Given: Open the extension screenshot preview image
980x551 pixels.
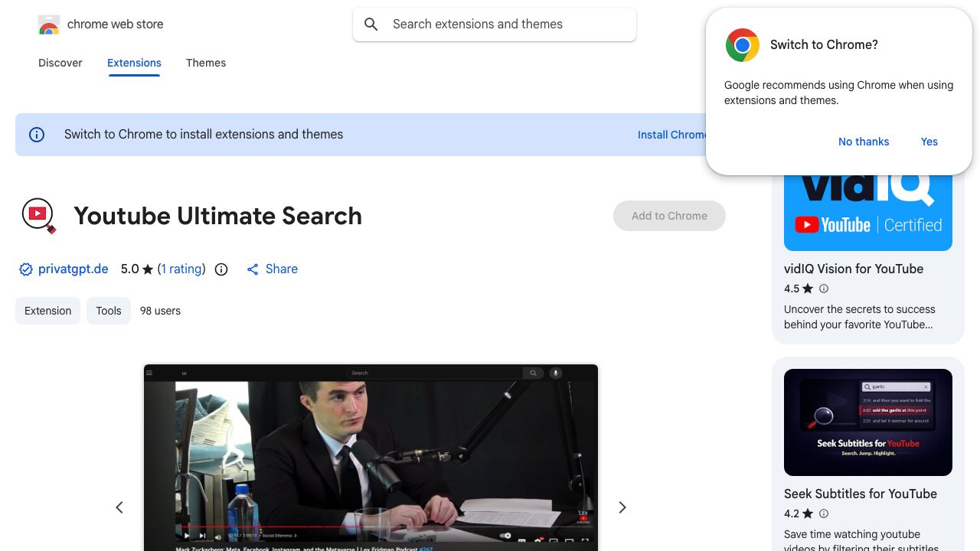Looking at the screenshot, I should [371, 458].
